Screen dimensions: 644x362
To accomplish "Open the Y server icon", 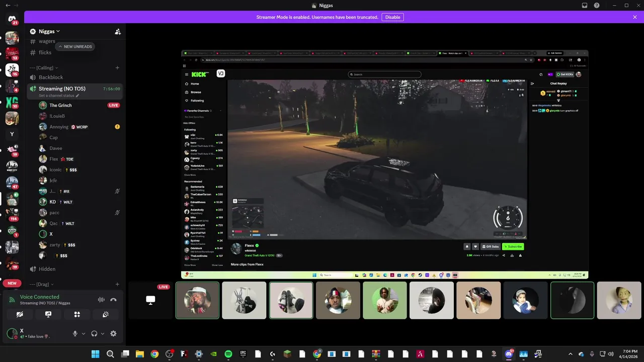I will [12, 134].
